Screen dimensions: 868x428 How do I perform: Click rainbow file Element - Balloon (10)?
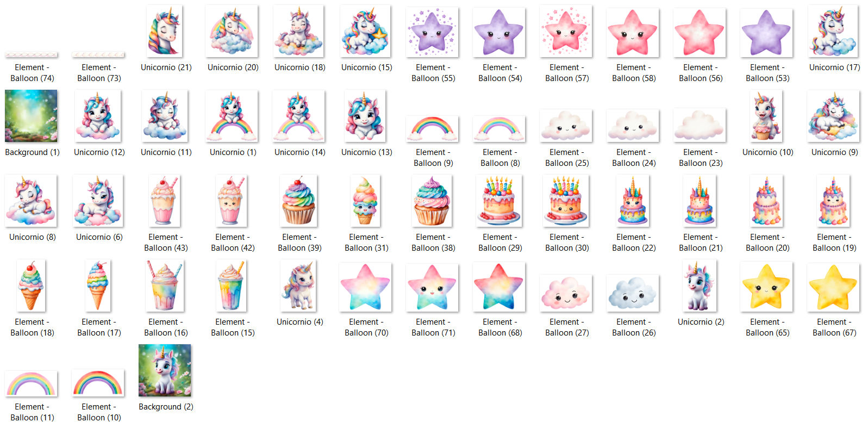click(98, 383)
